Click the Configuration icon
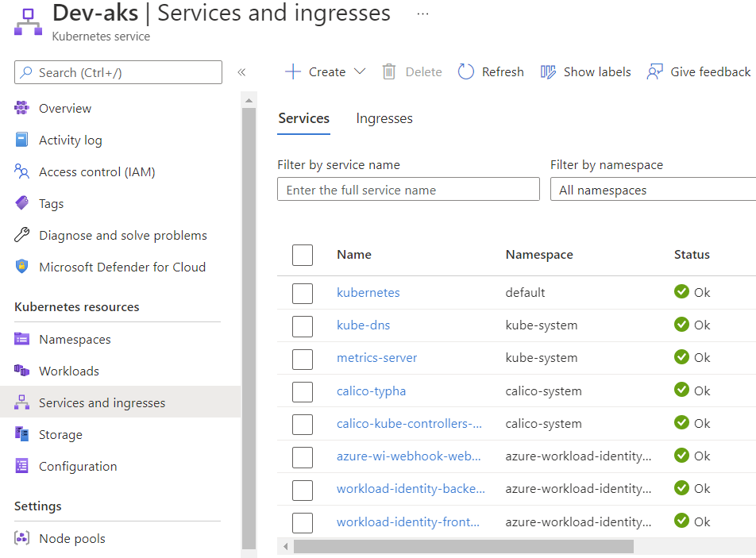 pyautogui.click(x=21, y=466)
